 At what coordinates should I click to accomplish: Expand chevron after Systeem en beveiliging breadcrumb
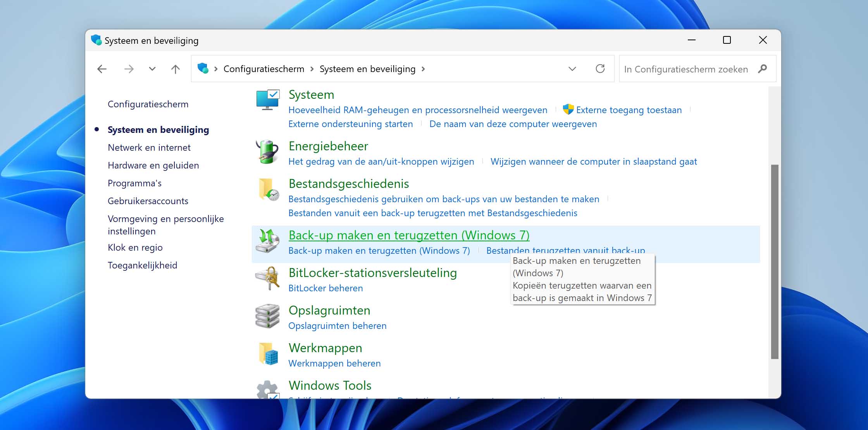pos(423,69)
